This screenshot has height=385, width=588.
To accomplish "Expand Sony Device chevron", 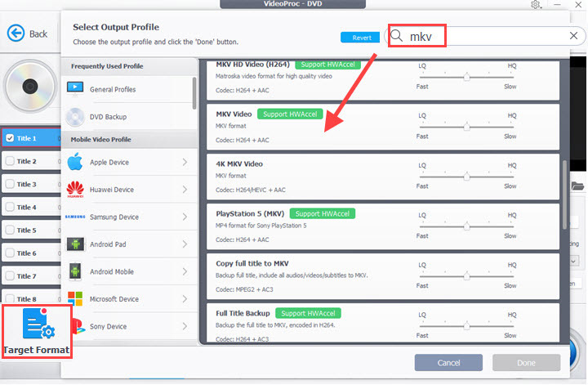I will [185, 326].
